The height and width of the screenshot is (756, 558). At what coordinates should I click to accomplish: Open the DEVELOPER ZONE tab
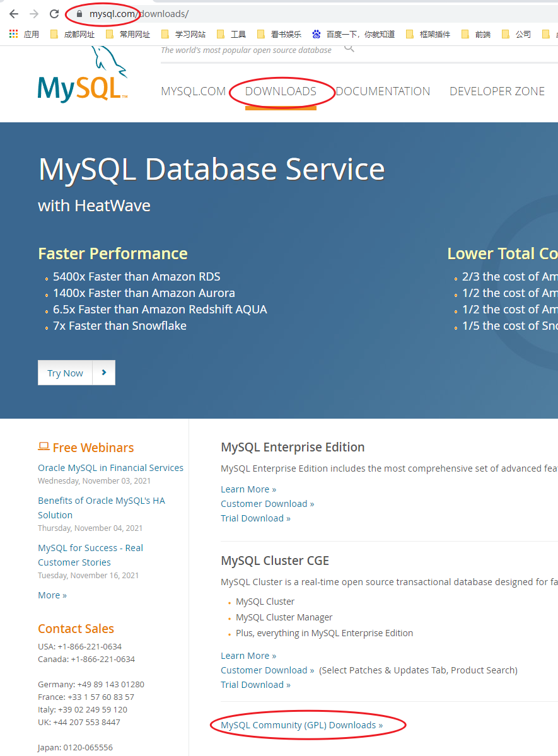tap(497, 91)
